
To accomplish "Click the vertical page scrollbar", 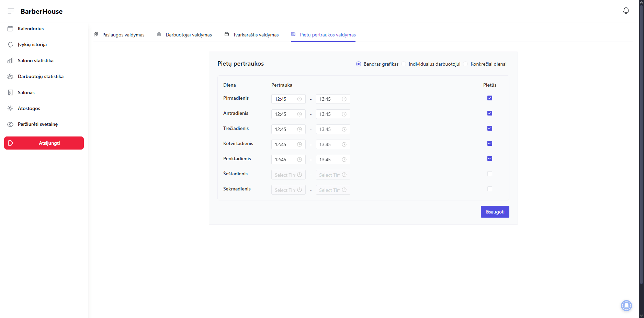I will (x=641, y=138).
